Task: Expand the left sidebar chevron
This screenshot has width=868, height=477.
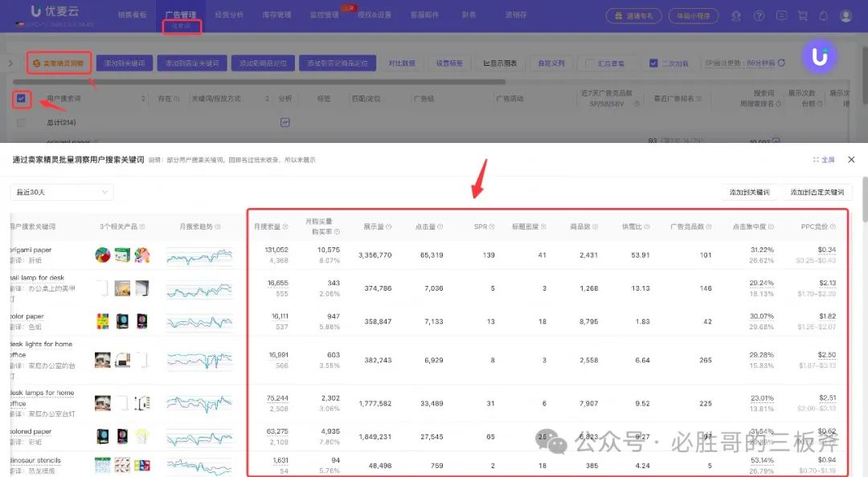Action: coord(10,63)
